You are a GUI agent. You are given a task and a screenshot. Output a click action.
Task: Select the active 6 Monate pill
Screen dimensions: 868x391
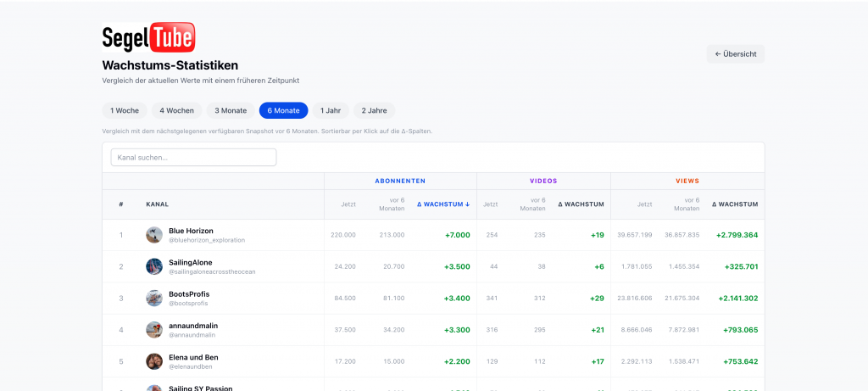point(283,110)
